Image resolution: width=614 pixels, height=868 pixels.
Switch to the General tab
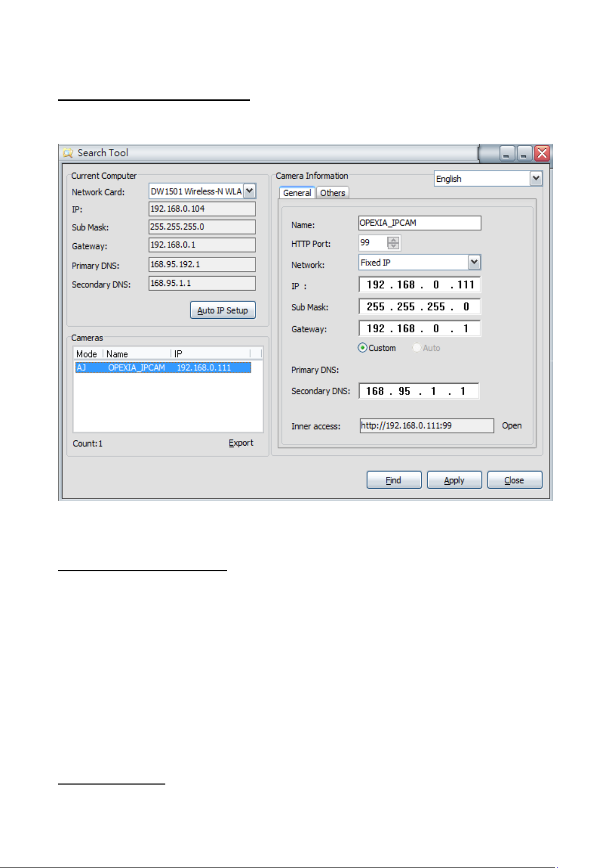pyautogui.click(x=297, y=193)
